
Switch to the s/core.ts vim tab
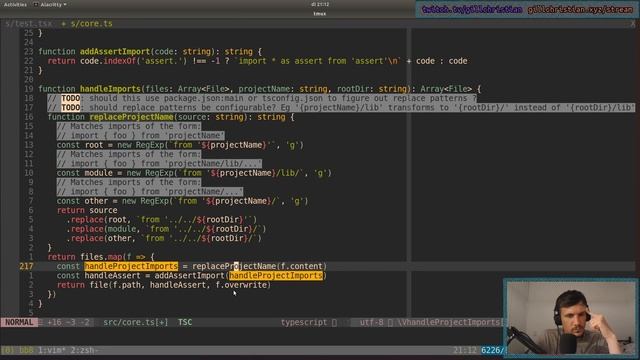pos(91,24)
